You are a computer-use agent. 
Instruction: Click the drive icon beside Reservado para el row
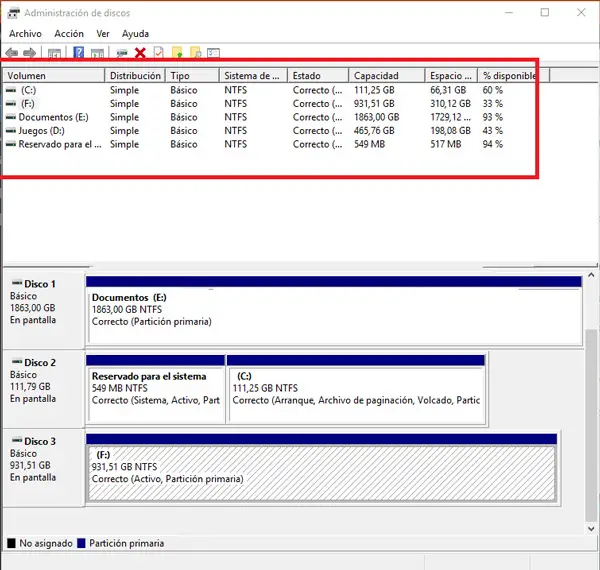click(11, 144)
